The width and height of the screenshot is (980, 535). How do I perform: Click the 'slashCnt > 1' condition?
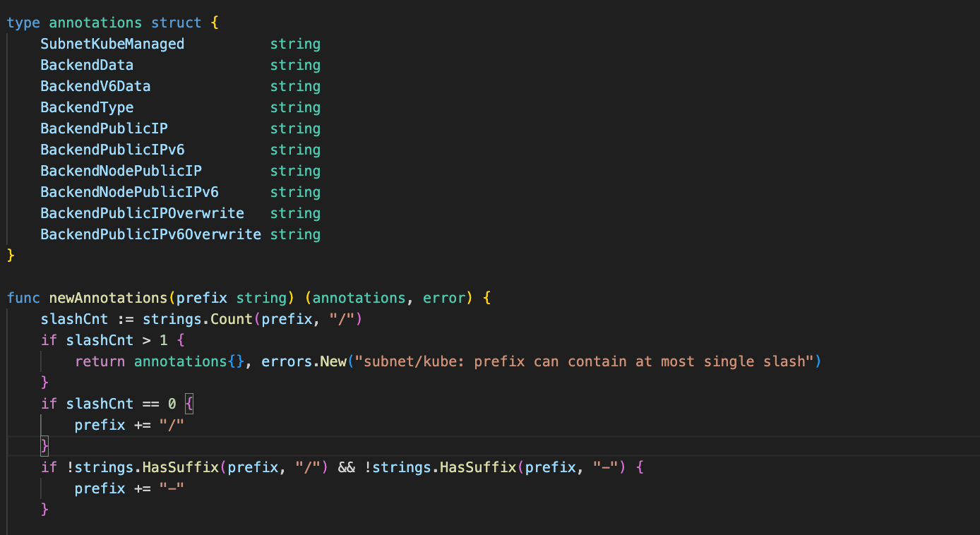pos(116,340)
